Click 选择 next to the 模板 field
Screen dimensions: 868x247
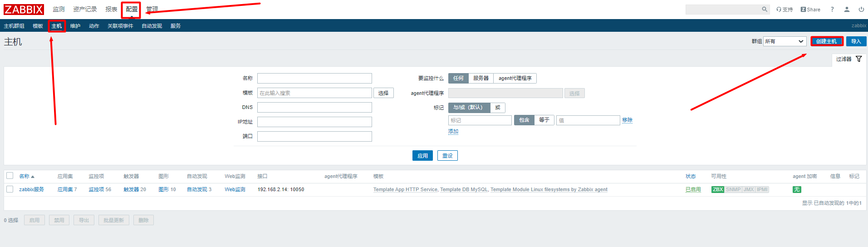click(x=383, y=93)
